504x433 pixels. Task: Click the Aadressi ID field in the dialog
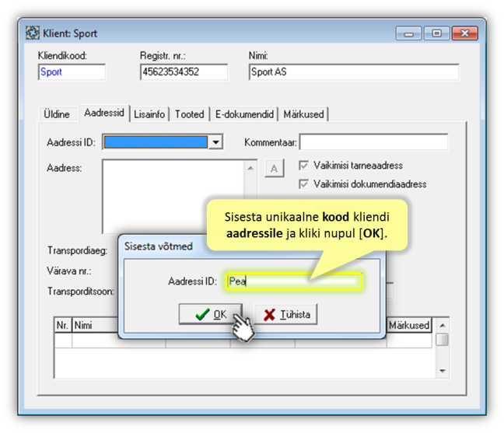(294, 281)
